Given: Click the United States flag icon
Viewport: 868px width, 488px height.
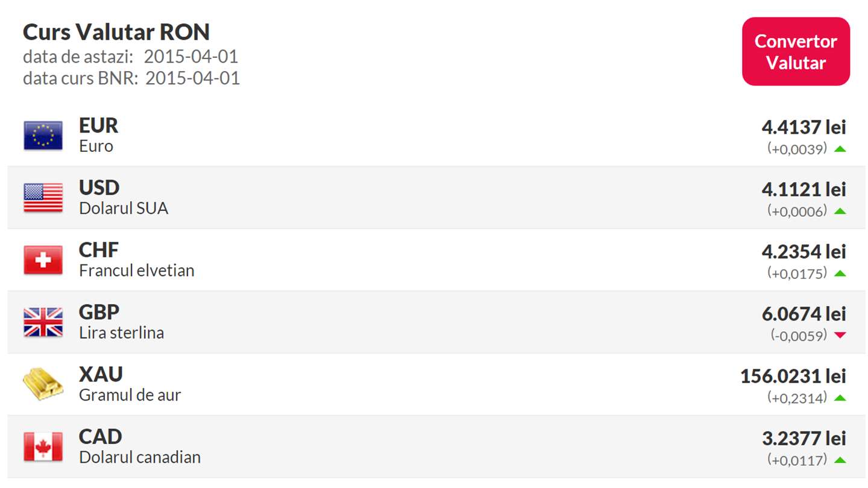Looking at the screenshot, I should pyautogui.click(x=43, y=198).
